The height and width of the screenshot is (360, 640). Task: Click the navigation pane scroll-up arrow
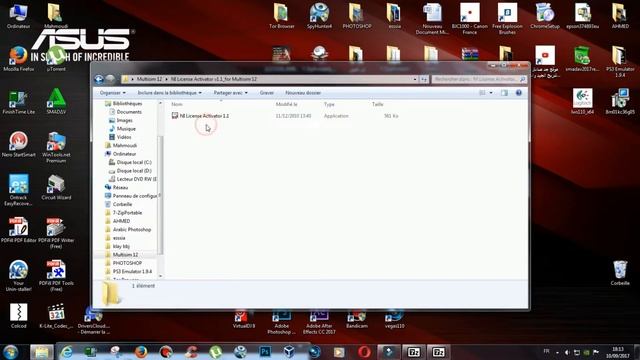[160, 103]
